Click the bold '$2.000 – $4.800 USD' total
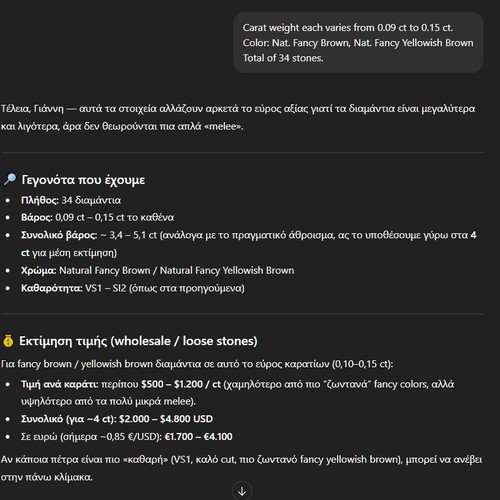Screen dimensions: 500x500 click(x=166, y=419)
